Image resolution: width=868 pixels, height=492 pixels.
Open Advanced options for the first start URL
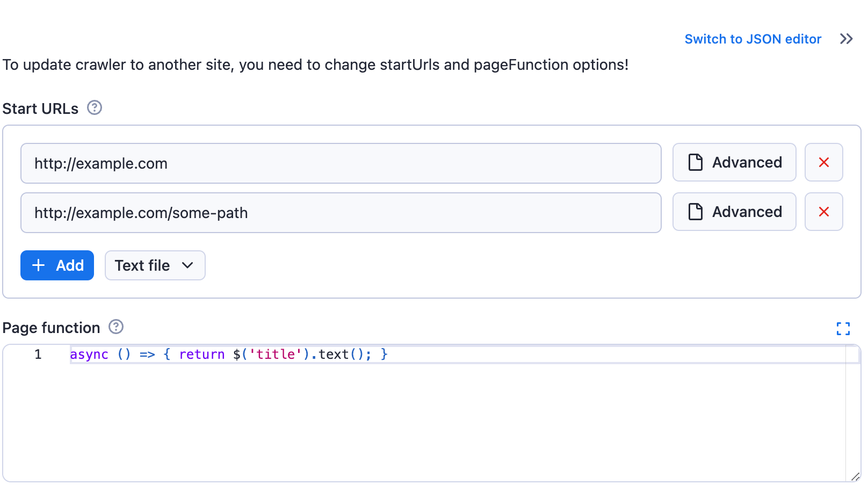coord(734,162)
